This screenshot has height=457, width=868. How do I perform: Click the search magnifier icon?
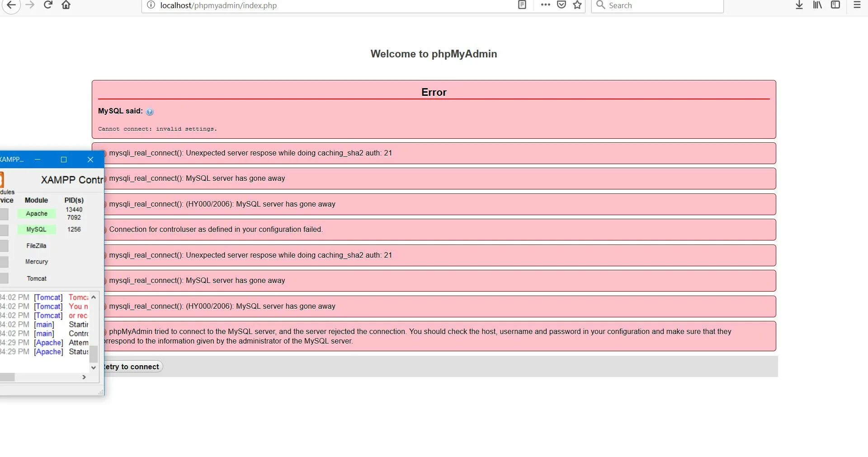(600, 5)
